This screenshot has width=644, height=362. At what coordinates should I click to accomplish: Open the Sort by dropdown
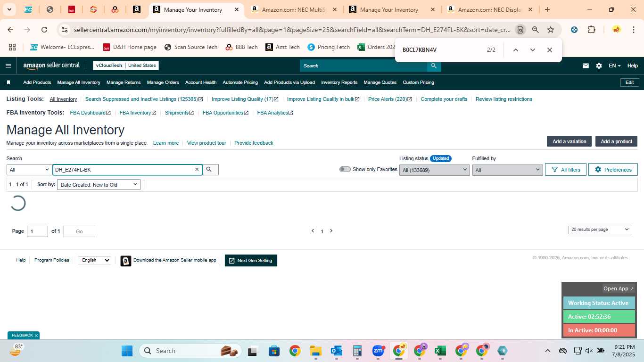99,185
